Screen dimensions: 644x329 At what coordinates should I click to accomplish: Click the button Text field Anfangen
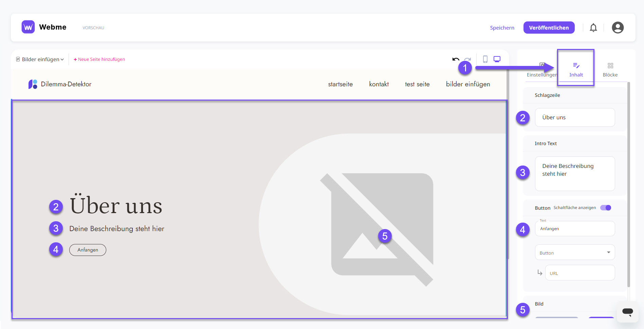[575, 228]
